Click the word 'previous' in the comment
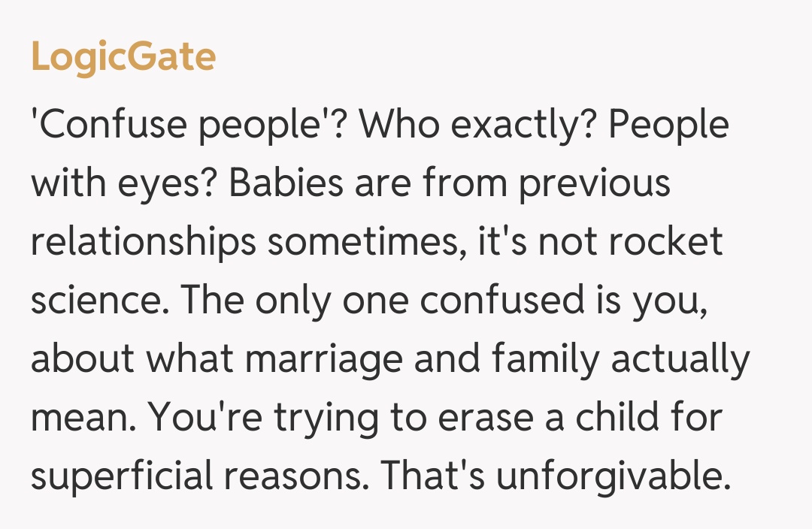Viewport: 812px width, 529px height. [x=594, y=184]
